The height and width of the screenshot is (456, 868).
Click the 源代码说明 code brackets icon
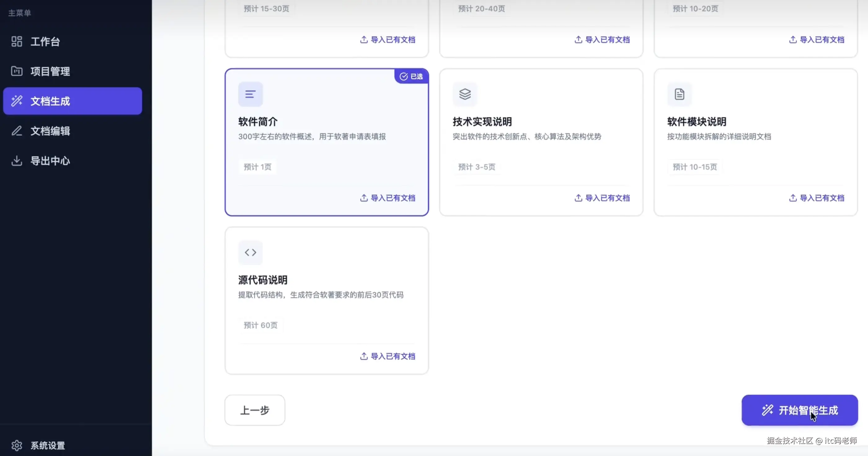coord(250,252)
